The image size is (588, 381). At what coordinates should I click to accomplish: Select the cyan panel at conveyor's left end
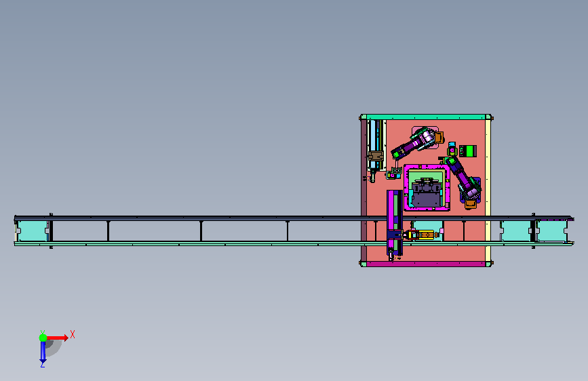point(33,230)
